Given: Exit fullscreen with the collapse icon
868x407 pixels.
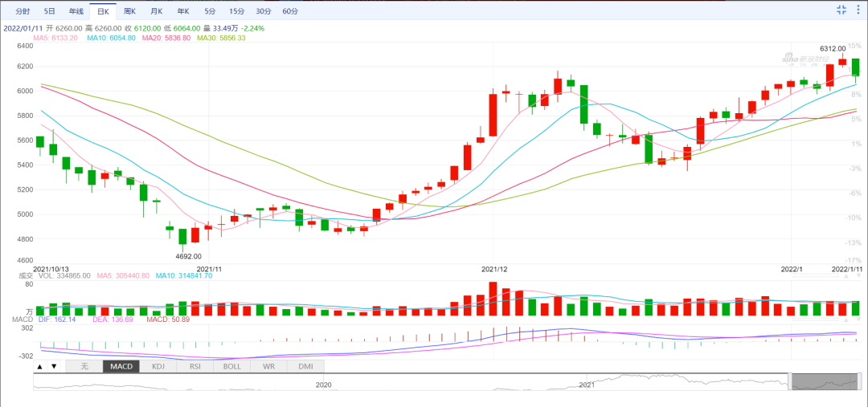Looking at the screenshot, I should 841,10.
